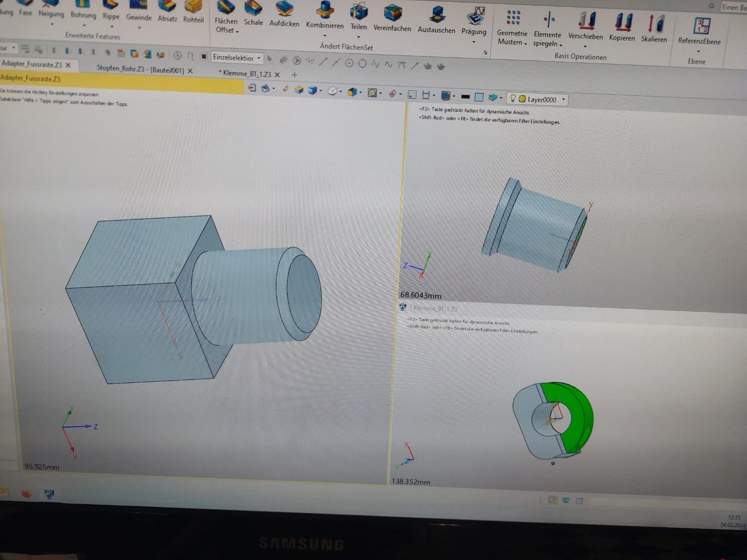Screen dimensions: 747x560
Task: Switch to the Stopfen_Rohr.Z3 tab
Action: [x=140, y=70]
